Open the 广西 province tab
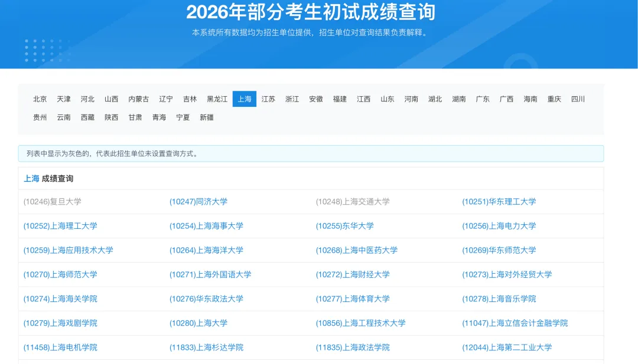Screen dimensions: 638x364 coord(506,99)
